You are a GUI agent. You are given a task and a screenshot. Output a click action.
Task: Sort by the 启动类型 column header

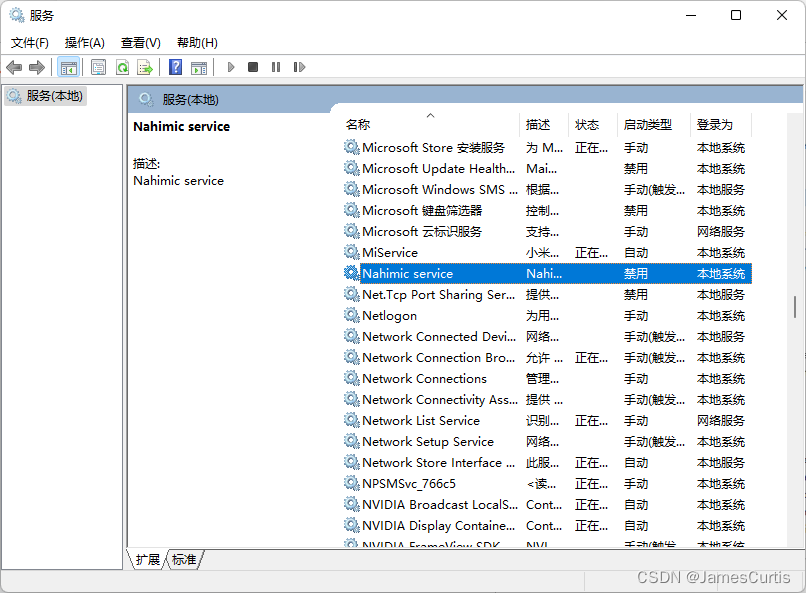click(653, 124)
